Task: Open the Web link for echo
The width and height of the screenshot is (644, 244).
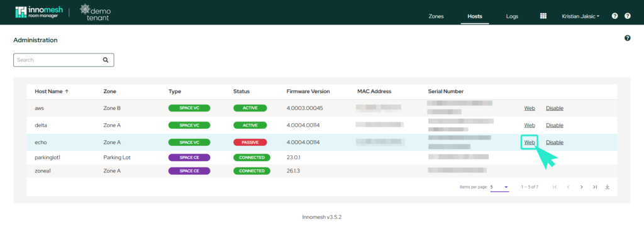Action: point(530,142)
